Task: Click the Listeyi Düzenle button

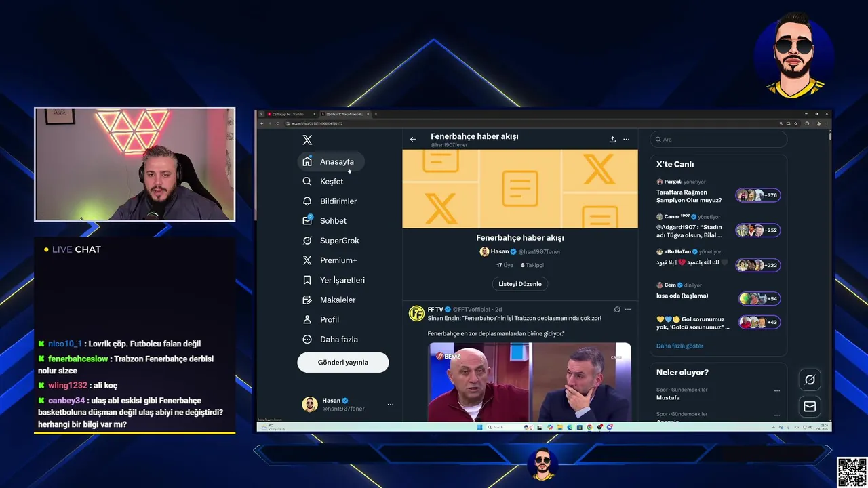Action: pyautogui.click(x=520, y=284)
